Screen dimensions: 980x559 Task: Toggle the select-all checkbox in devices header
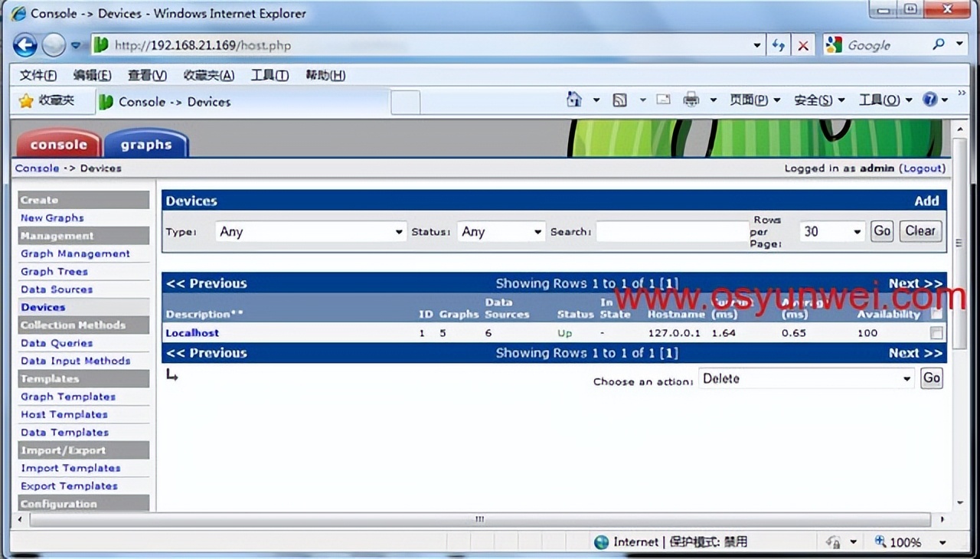coord(936,314)
